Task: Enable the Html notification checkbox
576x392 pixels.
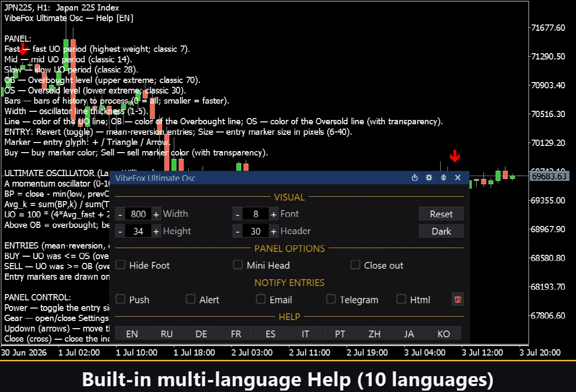Action: coord(401,299)
